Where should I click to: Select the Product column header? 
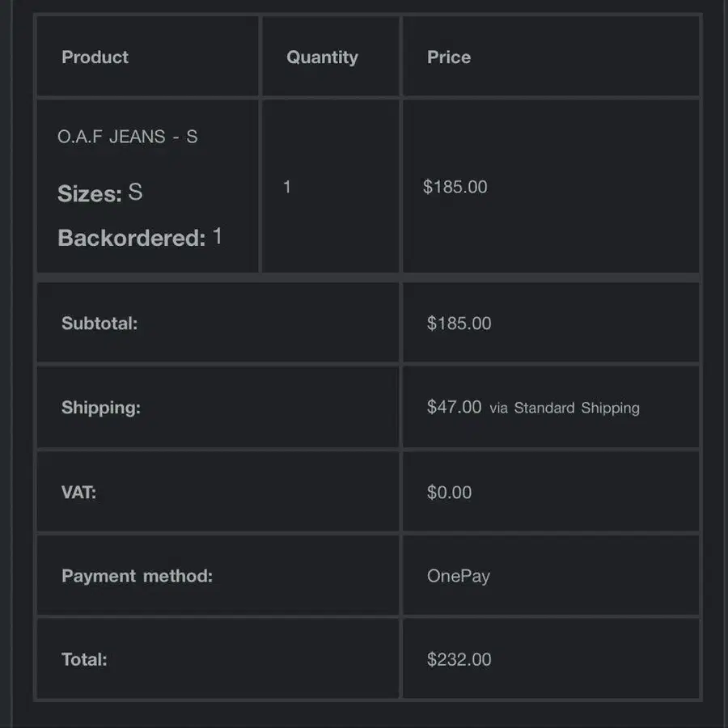95,57
